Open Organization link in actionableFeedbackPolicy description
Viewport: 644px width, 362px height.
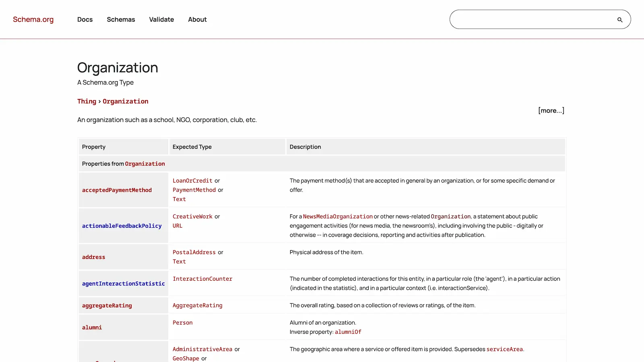click(450, 216)
